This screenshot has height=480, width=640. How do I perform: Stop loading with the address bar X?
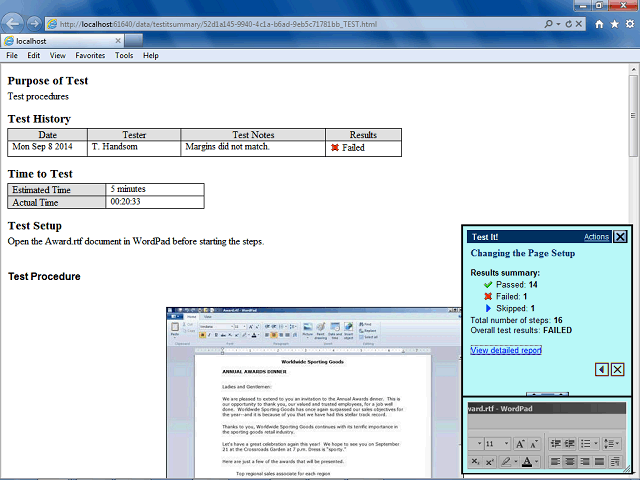[579, 24]
